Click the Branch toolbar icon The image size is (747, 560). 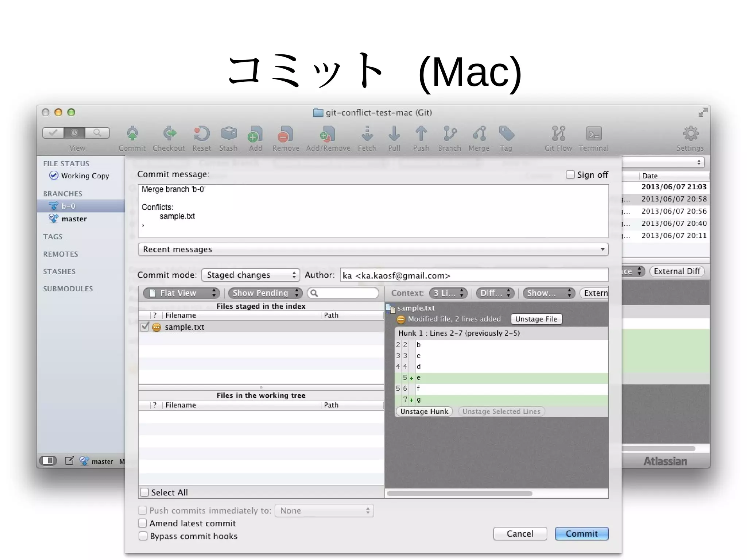pyautogui.click(x=449, y=134)
